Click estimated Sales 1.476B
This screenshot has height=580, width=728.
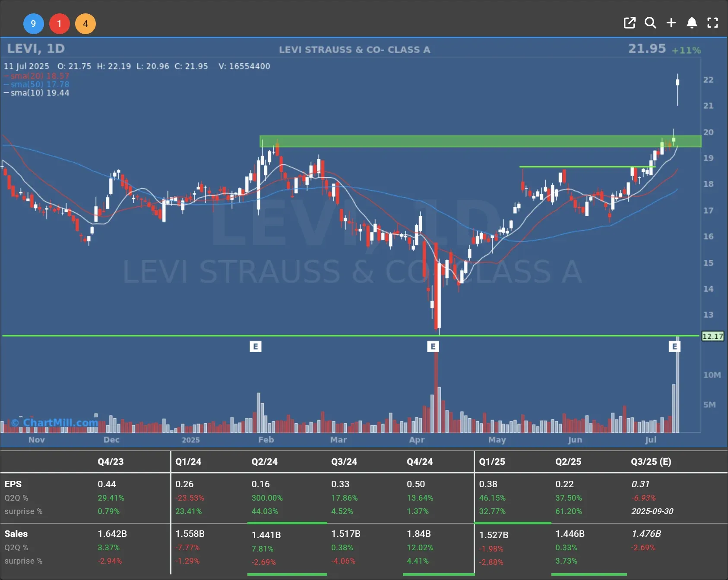click(x=646, y=533)
